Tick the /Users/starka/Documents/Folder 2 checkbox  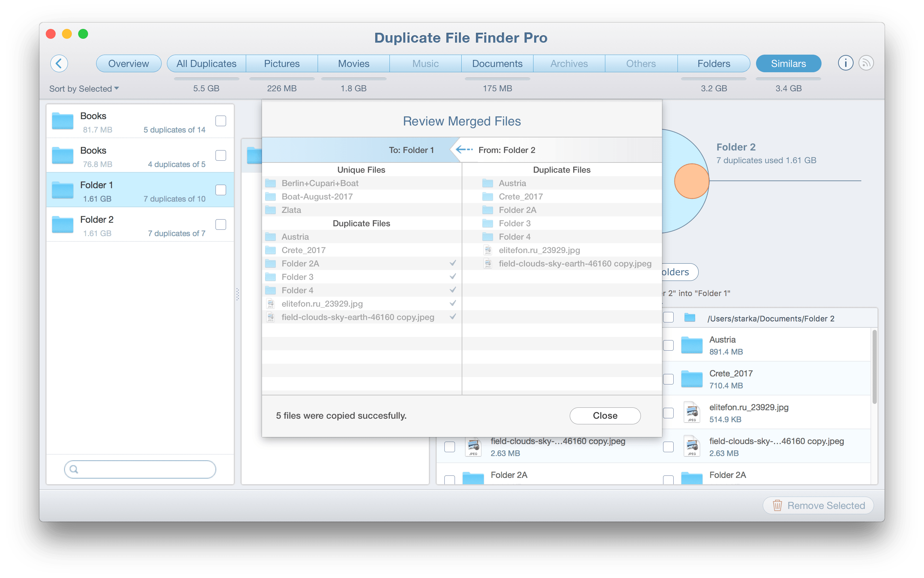click(668, 317)
